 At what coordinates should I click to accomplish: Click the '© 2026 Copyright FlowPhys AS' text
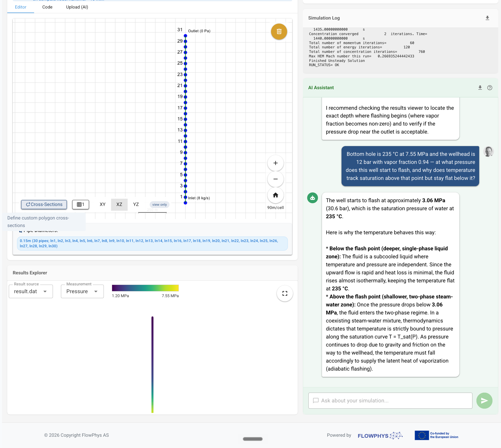76,435
